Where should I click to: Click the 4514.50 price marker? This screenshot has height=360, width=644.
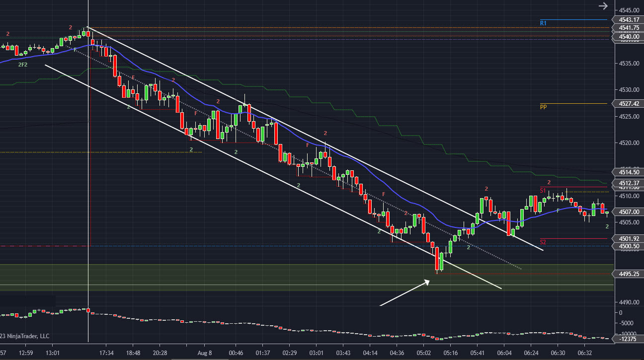point(629,172)
